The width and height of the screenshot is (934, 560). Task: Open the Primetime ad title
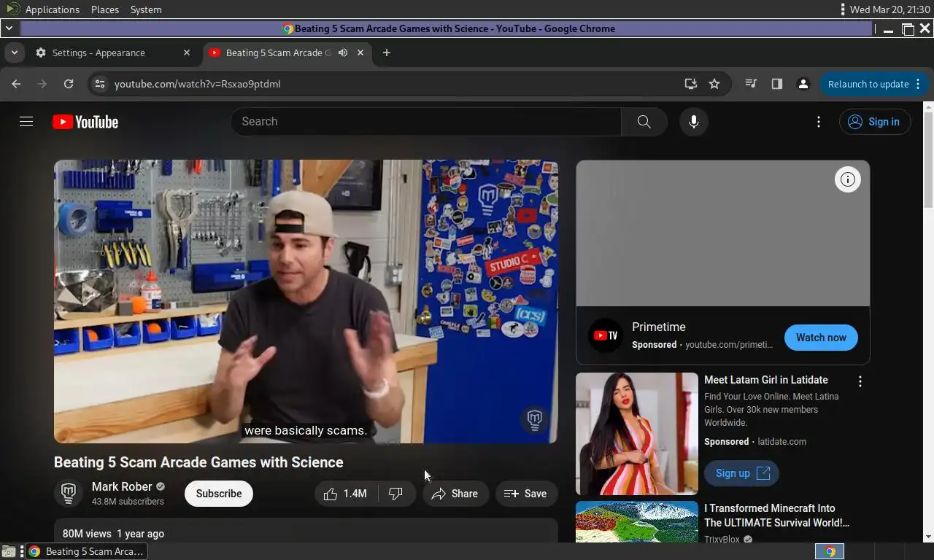pos(659,327)
